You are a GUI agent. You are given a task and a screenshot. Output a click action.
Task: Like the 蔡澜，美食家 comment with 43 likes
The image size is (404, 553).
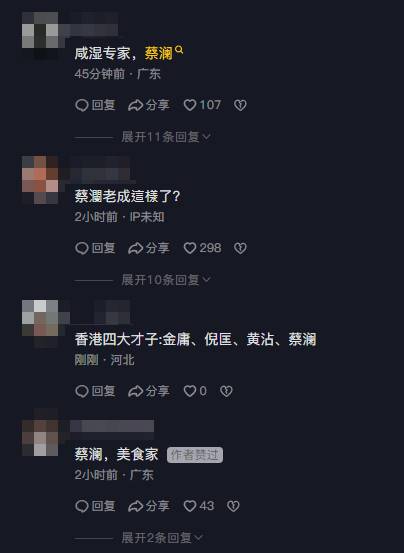click(199, 506)
